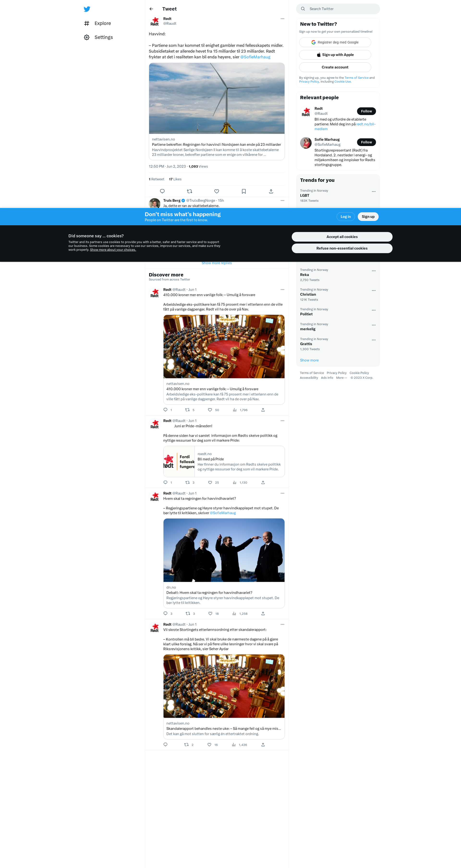Open the more menu on Truls Berg's reply
The width and height of the screenshot is (461, 868).
(282, 201)
